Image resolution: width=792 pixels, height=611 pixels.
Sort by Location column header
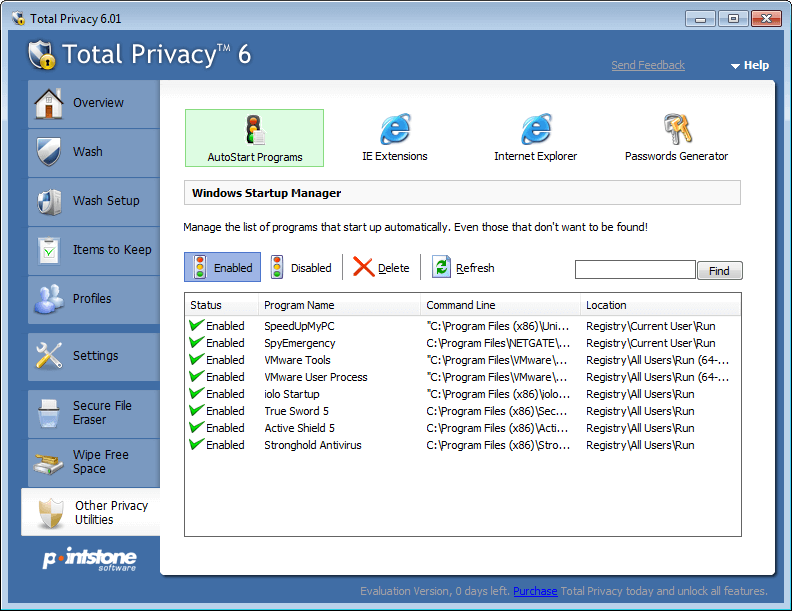tap(661, 305)
